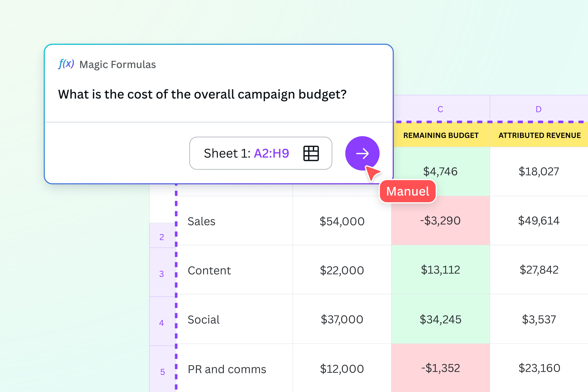Click the red -$3,290 remaining budget cell

[440, 220]
